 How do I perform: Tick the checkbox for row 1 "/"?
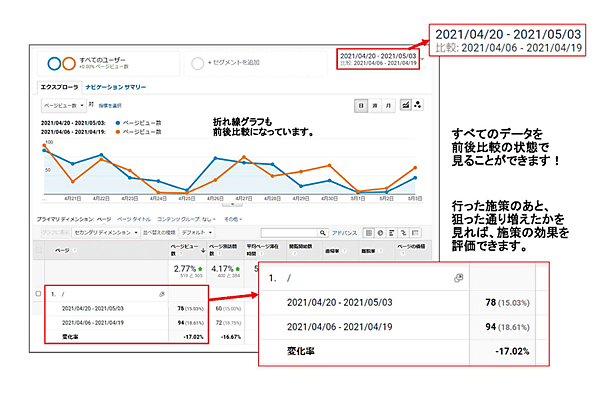(39, 294)
